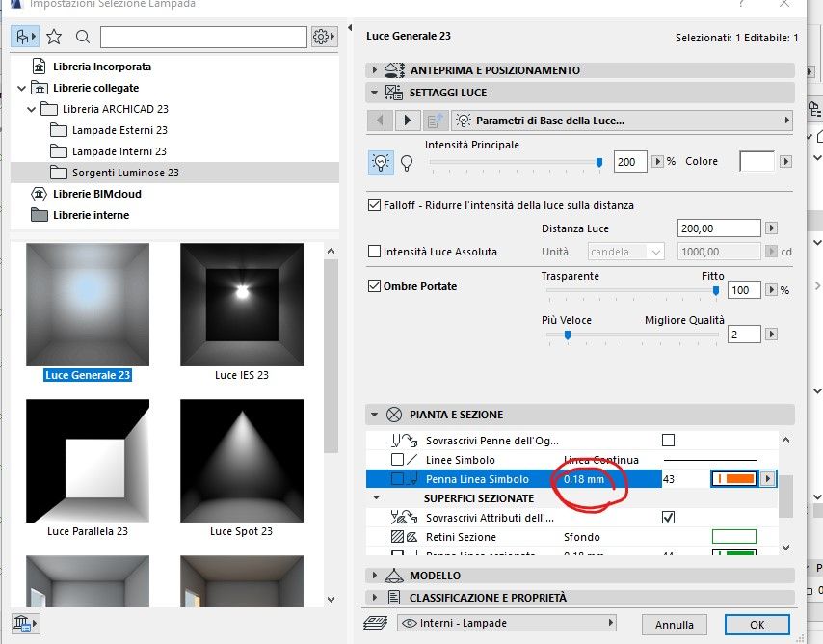This screenshot has width=823, height=644.
Task: Click arrow next to shadow quality value 2
Action: click(771, 335)
